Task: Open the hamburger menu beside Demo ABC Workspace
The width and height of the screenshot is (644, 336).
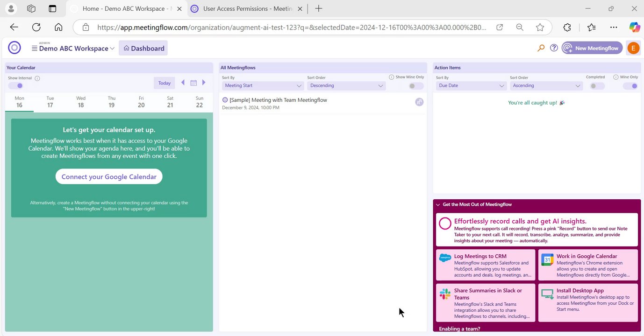Action: (x=34, y=49)
